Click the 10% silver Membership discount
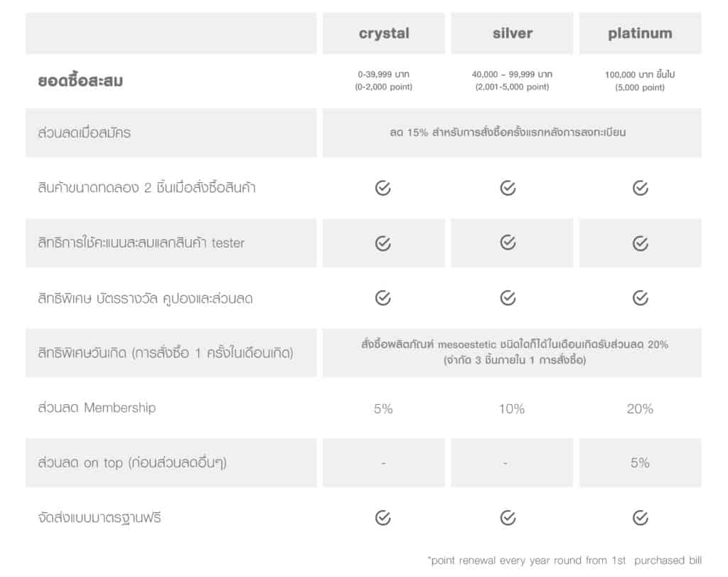The image size is (728, 577). (x=511, y=408)
